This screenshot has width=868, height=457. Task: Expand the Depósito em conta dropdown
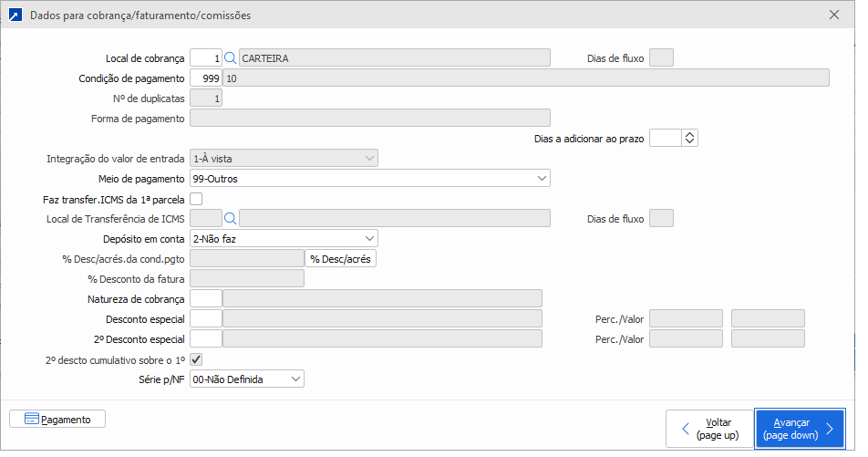coord(284,238)
